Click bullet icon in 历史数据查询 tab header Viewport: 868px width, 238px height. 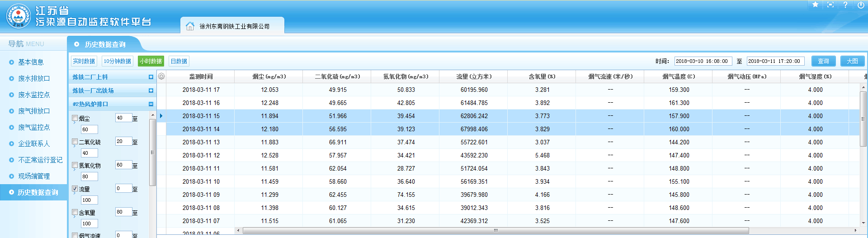tap(76, 44)
